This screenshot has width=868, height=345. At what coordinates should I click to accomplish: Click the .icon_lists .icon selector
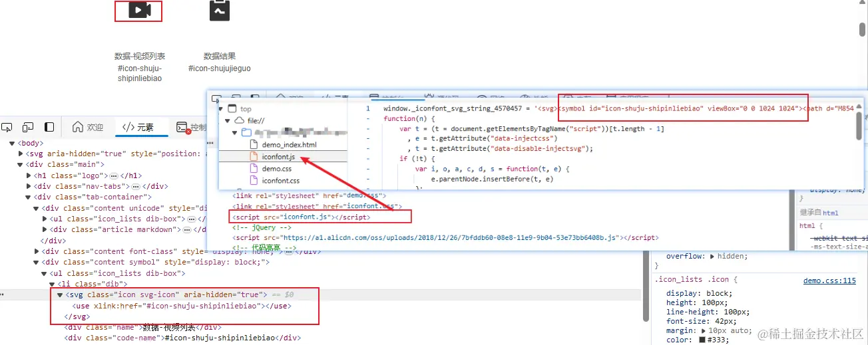click(x=691, y=280)
